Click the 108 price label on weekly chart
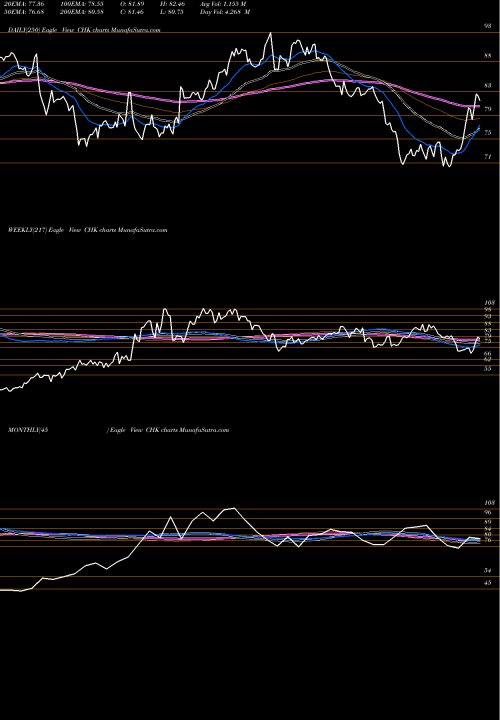Screen dimensions: 500x720 coord(489,303)
